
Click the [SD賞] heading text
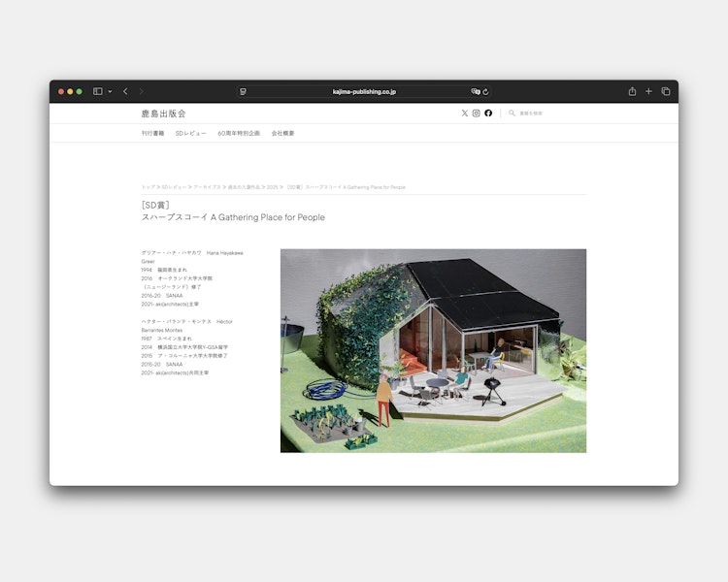tap(155, 205)
